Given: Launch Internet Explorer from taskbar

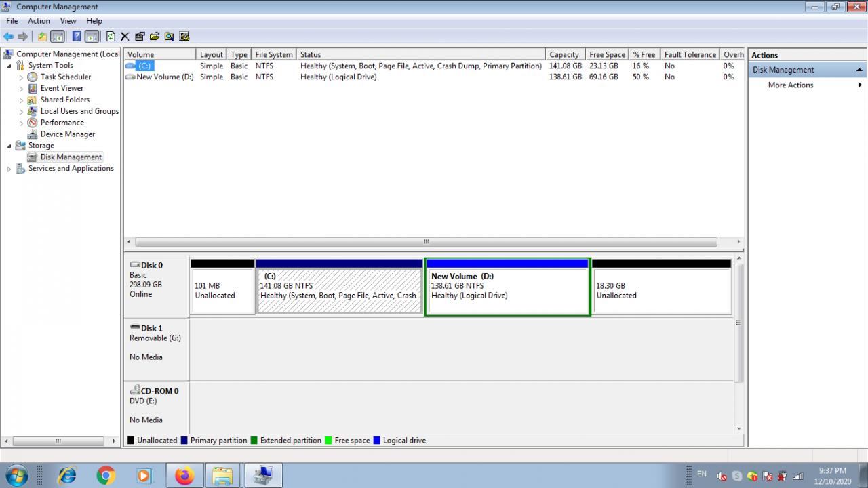Looking at the screenshot, I should pos(68,476).
